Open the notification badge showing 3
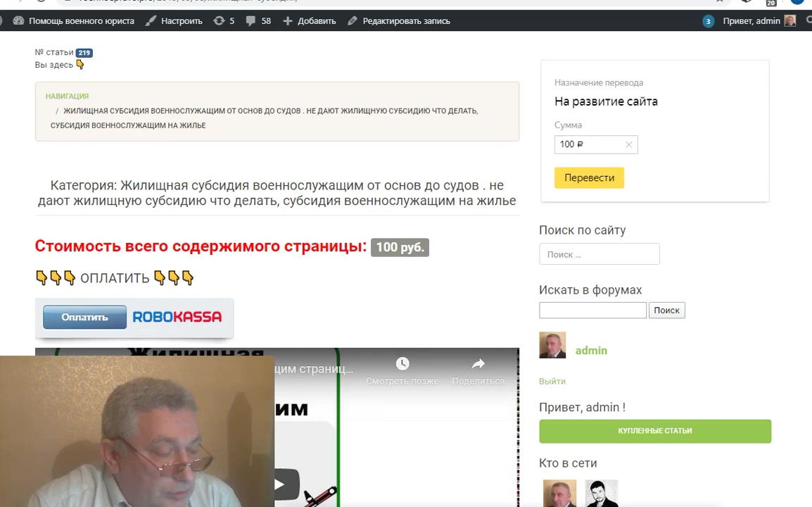The width and height of the screenshot is (812, 507). click(x=708, y=21)
